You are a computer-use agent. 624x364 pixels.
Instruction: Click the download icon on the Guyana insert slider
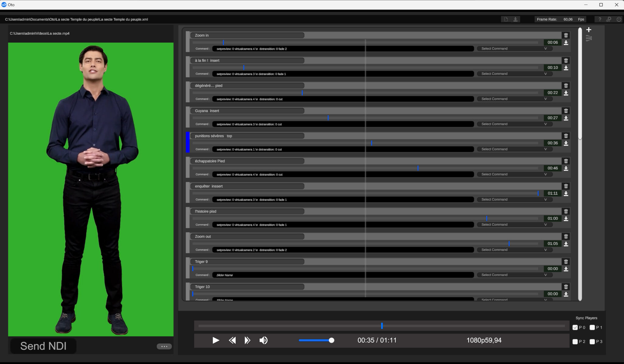566,118
